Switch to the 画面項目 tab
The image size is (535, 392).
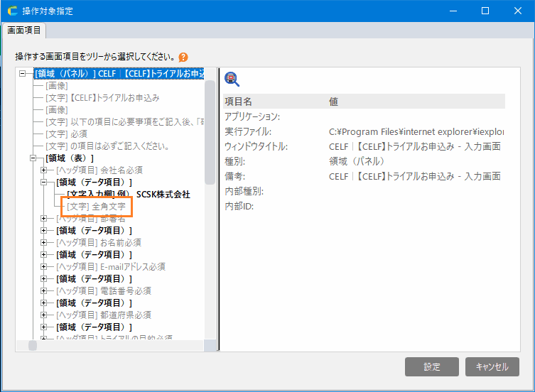pyautogui.click(x=24, y=30)
